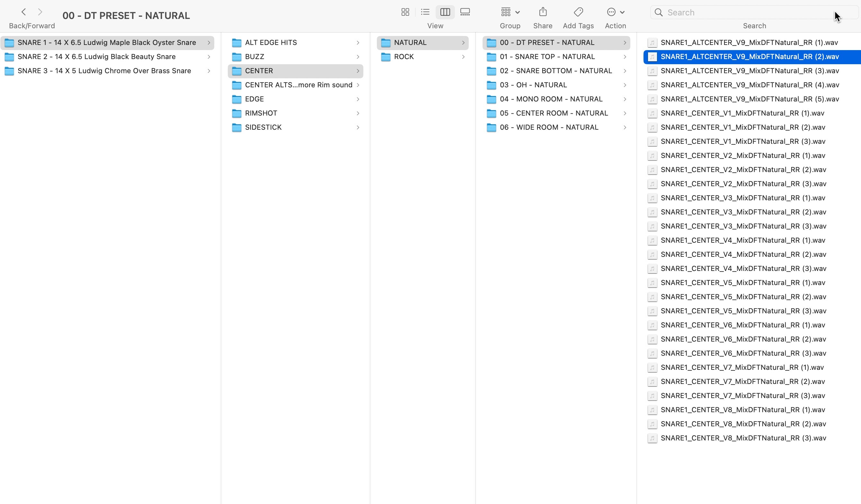Viewport: 861px width, 504px height.
Task: Click the Share toolbar icon
Action: click(543, 12)
